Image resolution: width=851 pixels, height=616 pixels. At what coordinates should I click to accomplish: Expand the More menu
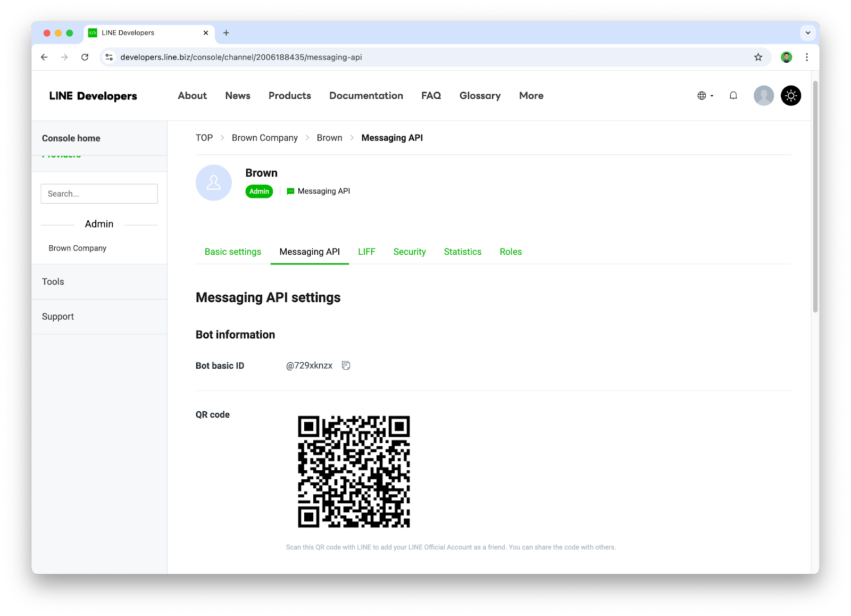coord(531,96)
